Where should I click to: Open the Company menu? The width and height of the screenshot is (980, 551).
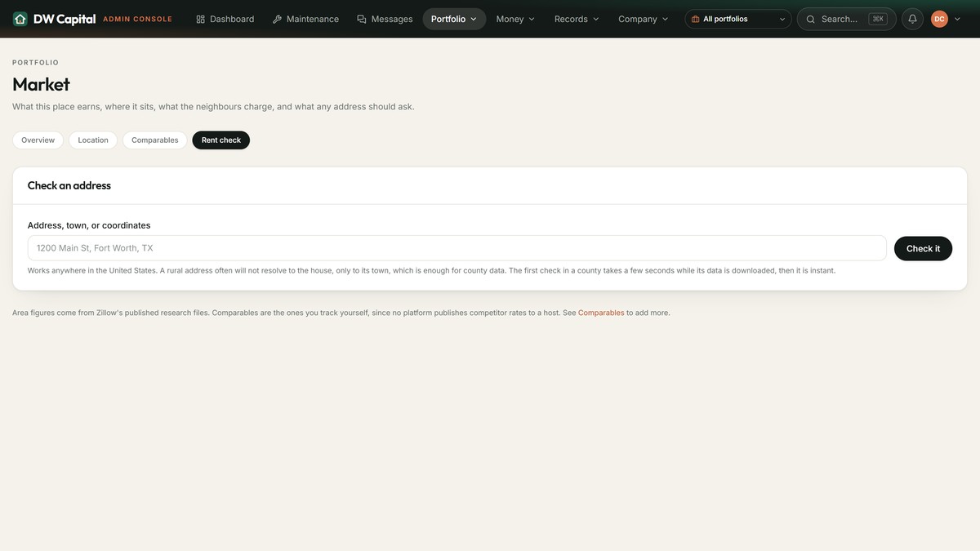644,19
